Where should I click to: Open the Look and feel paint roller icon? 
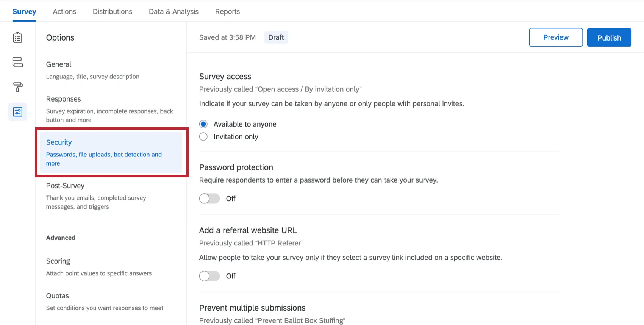(17, 87)
